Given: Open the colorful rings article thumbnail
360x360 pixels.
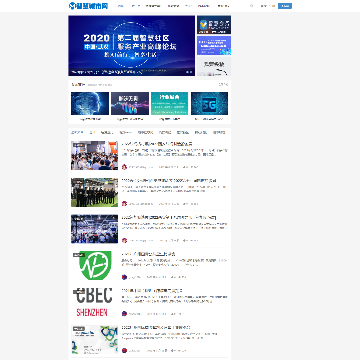Looking at the screenshot, I should coord(94,339).
